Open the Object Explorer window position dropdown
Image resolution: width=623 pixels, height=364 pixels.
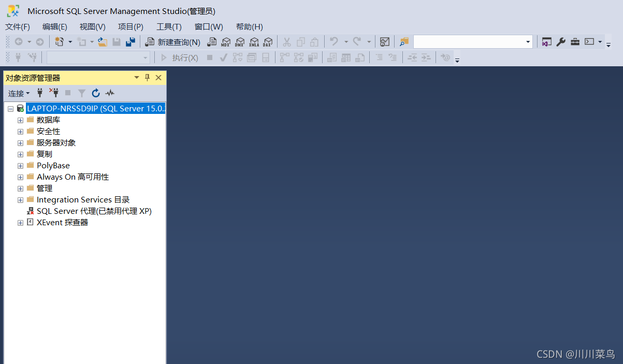click(137, 78)
